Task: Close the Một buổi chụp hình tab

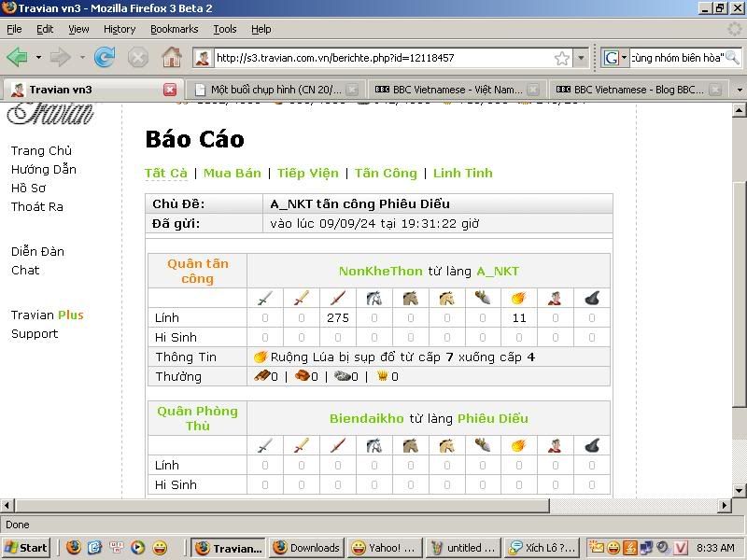Action: coord(352,90)
